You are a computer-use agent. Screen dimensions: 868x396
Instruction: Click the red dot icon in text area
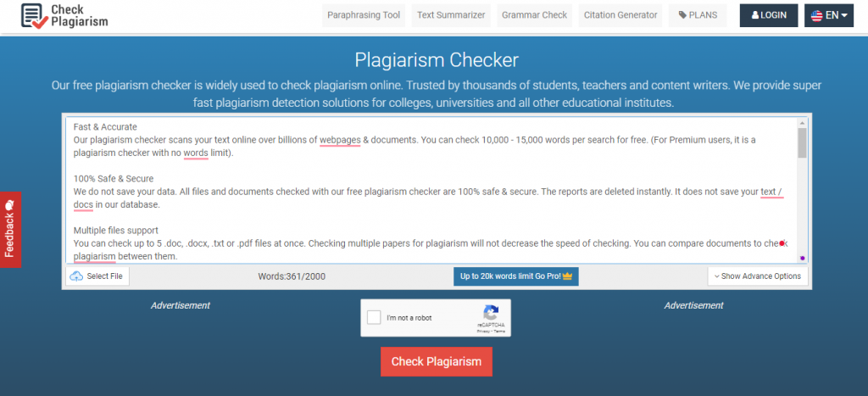pyautogui.click(x=782, y=243)
